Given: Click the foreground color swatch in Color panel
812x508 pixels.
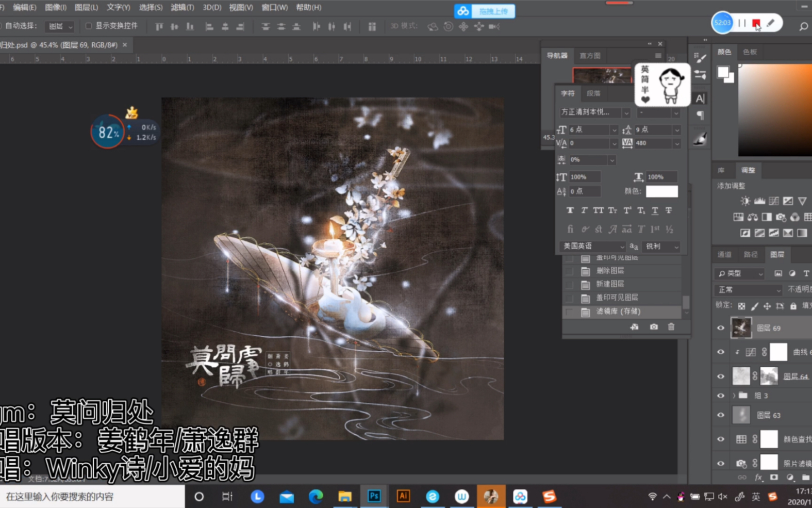Looking at the screenshot, I should (723, 72).
